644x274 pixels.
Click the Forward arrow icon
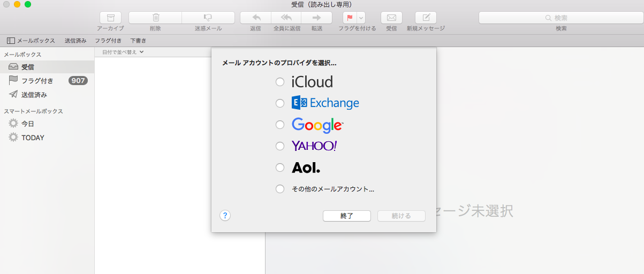tap(316, 18)
